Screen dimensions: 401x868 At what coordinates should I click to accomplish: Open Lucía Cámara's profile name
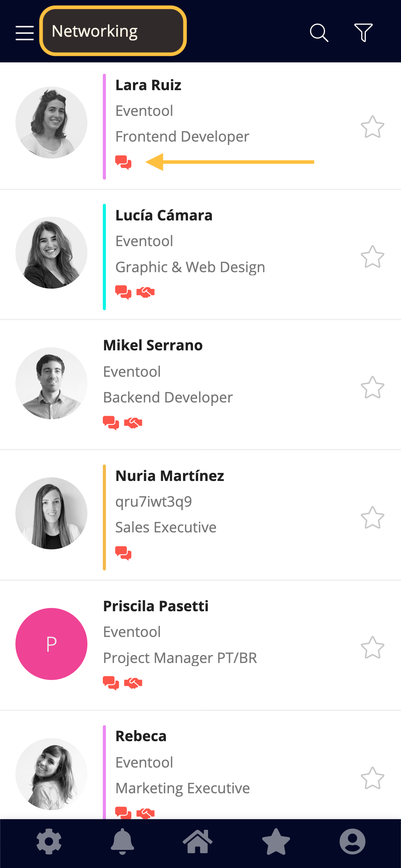point(164,215)
